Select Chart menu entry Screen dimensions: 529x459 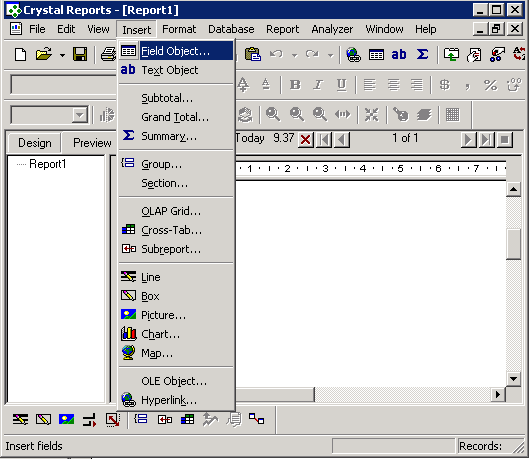176,334
